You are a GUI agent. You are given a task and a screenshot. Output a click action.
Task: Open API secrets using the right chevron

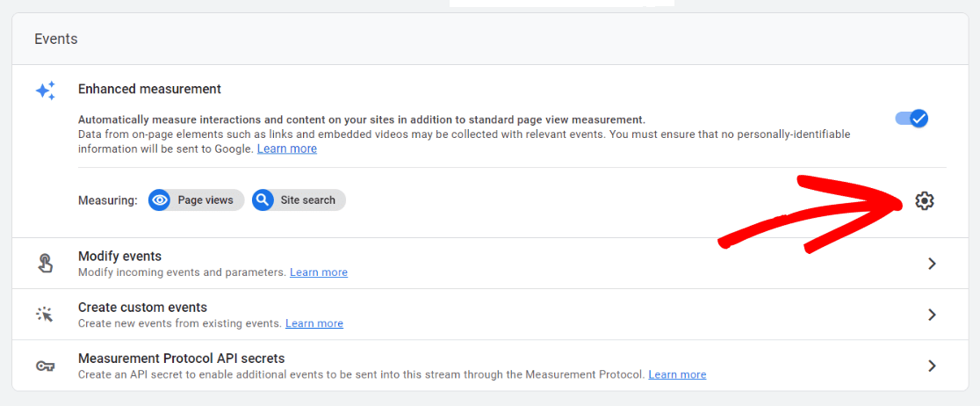point(932,366)
